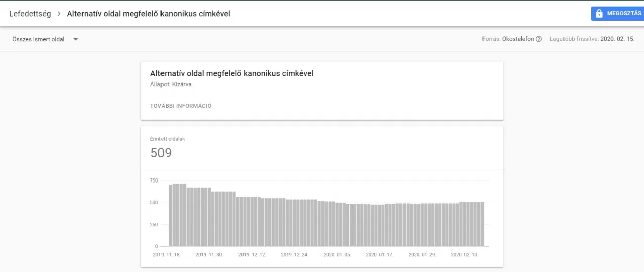Screen dimensions: 644x272
Task: Click the card title Alternatív oldal megfelelő kanonikus címkével
Action: 232,73
